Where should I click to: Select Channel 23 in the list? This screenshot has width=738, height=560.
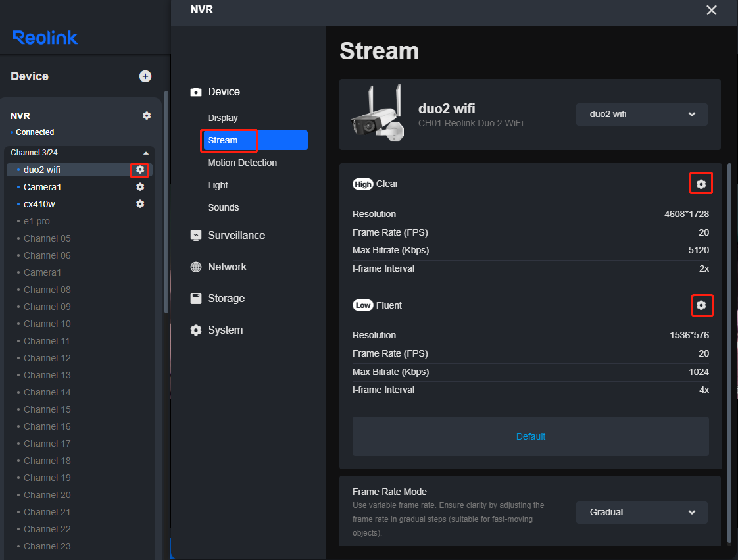47,546
